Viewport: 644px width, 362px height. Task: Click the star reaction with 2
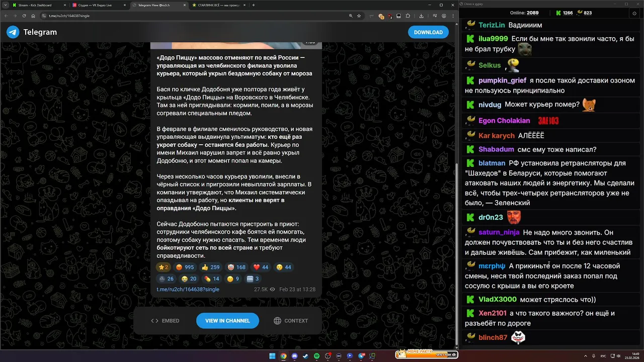click(163, 267)
